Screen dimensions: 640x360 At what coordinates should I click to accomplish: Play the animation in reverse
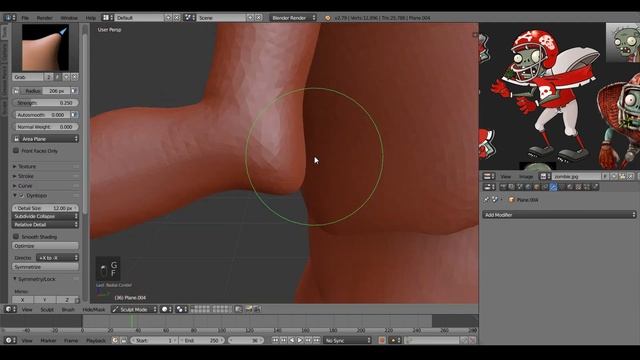click(291, 340)
